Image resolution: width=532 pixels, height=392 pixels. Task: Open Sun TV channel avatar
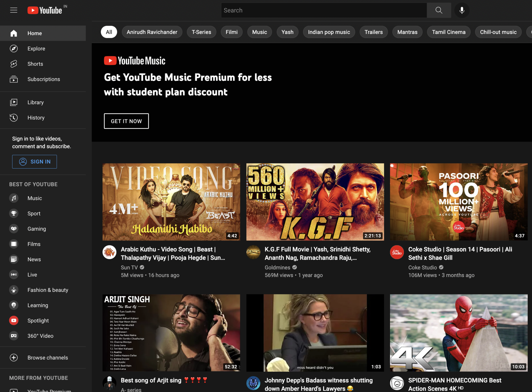coord(109,252)
